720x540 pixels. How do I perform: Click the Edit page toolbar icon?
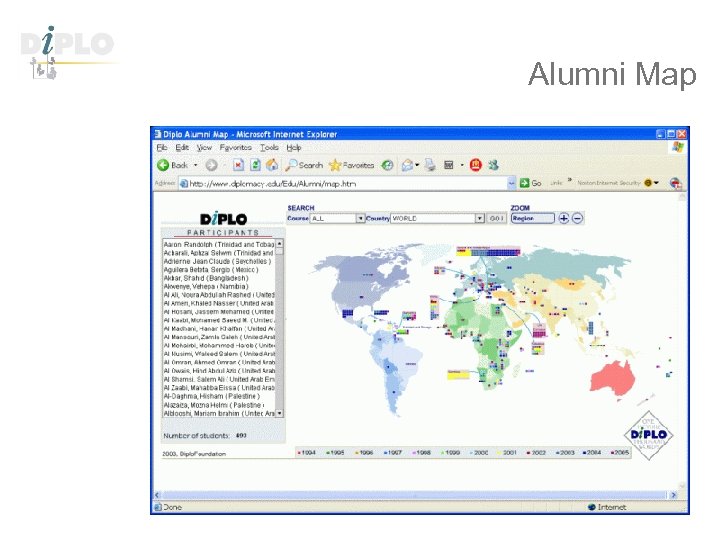449,165
